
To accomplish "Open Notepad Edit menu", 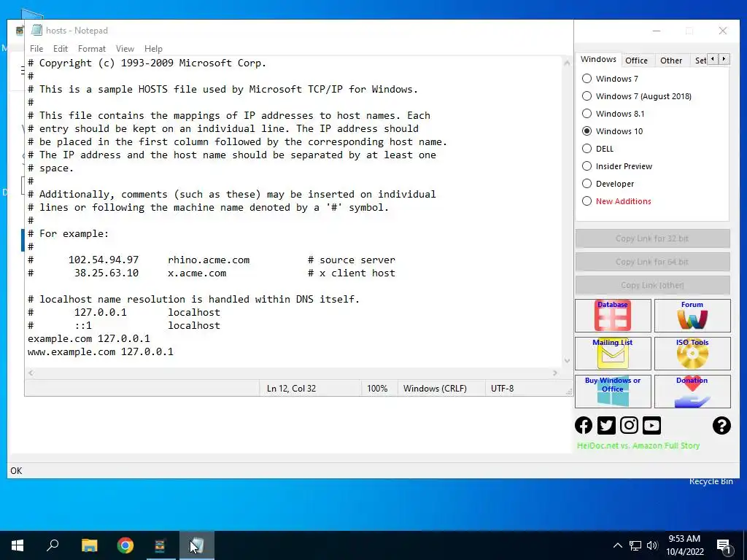I will (60, 49).
